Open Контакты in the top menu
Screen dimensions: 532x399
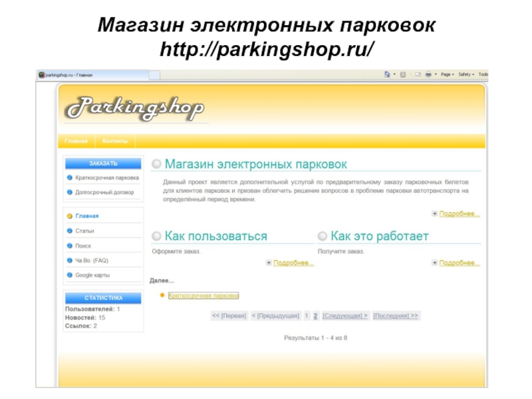click(115, 141)
